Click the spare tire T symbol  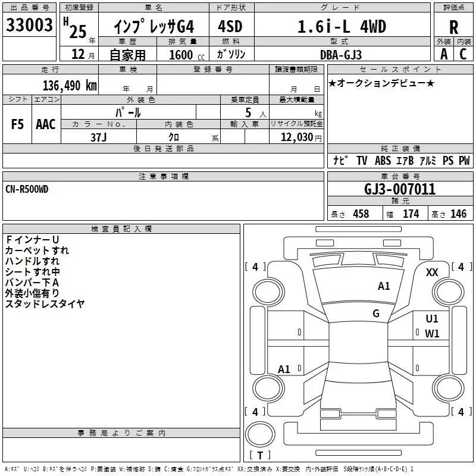[x=259, y=456]
